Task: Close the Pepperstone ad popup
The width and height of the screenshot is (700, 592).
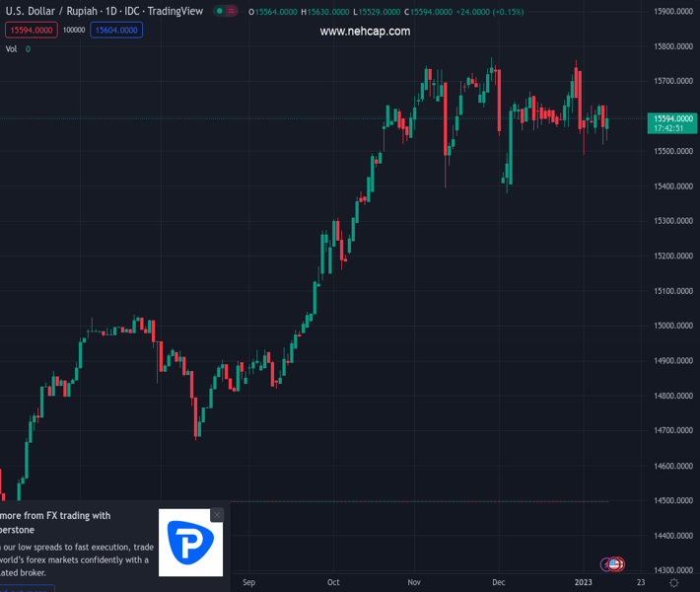Action: tap(217, 515)
